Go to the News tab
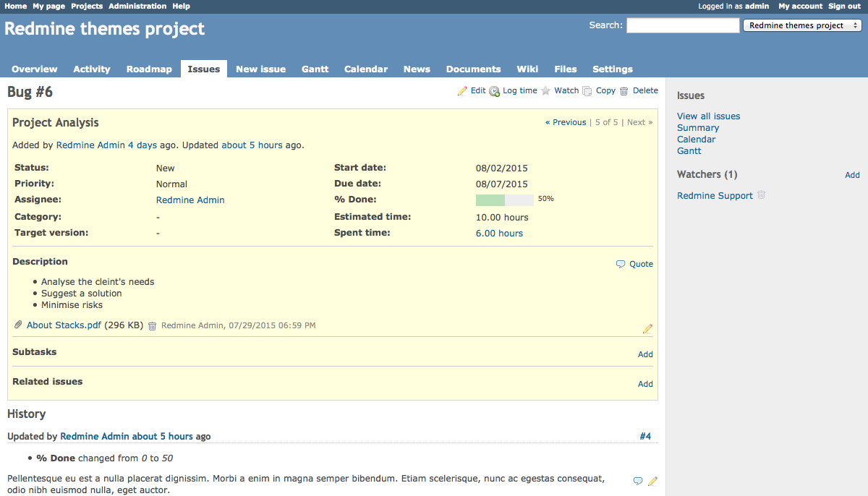This screenshot has height=496, width=868. 417,69
